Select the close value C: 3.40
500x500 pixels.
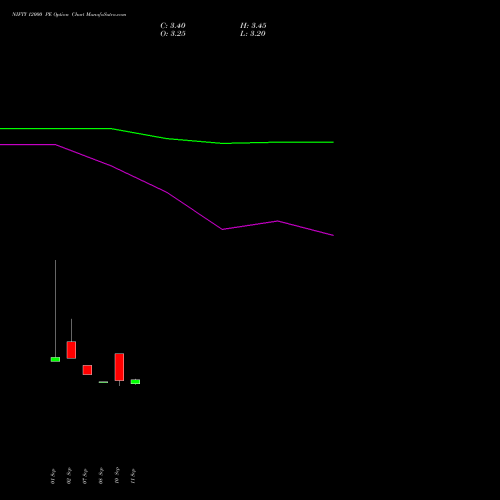[173, 26]
